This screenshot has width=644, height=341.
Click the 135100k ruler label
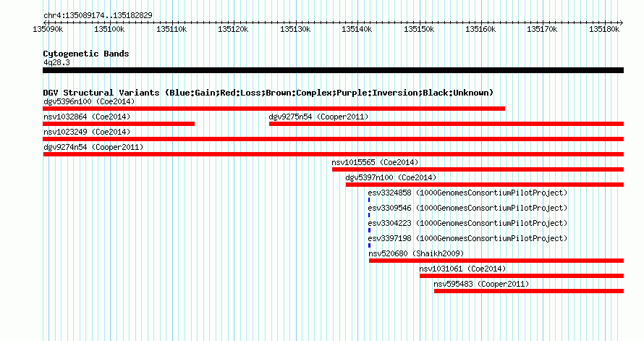(109, 29)
